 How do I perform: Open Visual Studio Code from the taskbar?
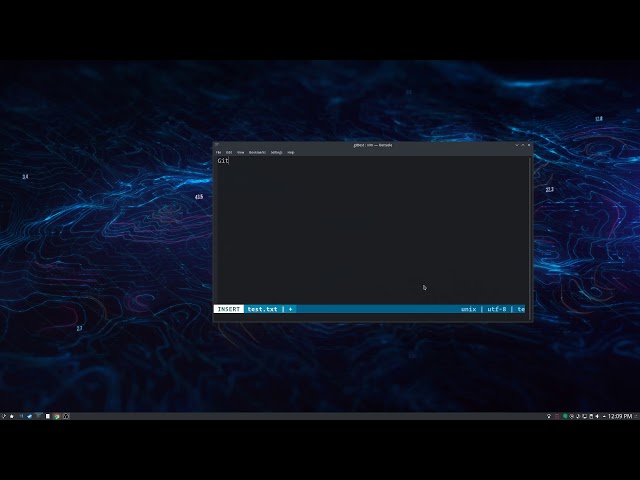(21, 416)
